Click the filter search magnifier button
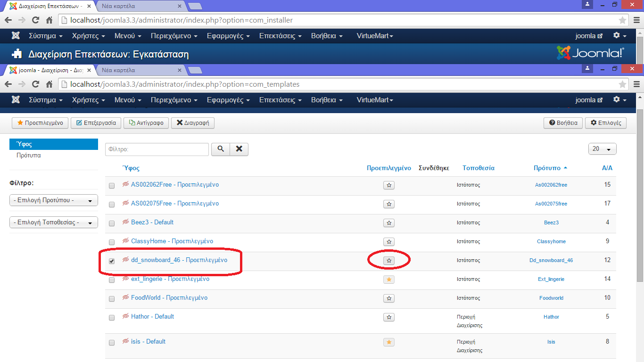Screen dimensions: 644x362 [220, 149]
